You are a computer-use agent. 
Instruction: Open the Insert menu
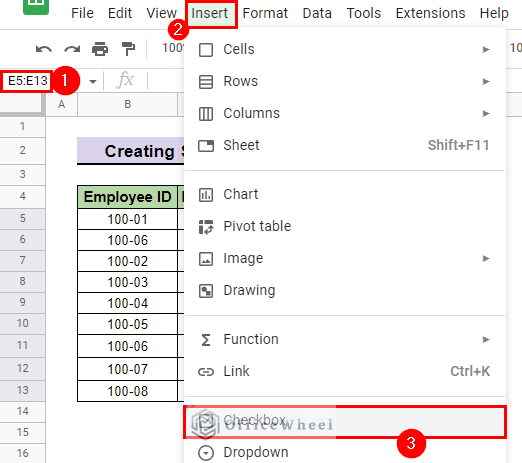click(x=210, y=13)
